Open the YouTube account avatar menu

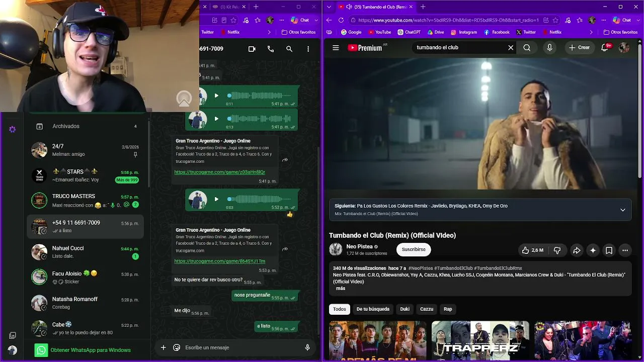pyautogui.click(x=624, y=48)
